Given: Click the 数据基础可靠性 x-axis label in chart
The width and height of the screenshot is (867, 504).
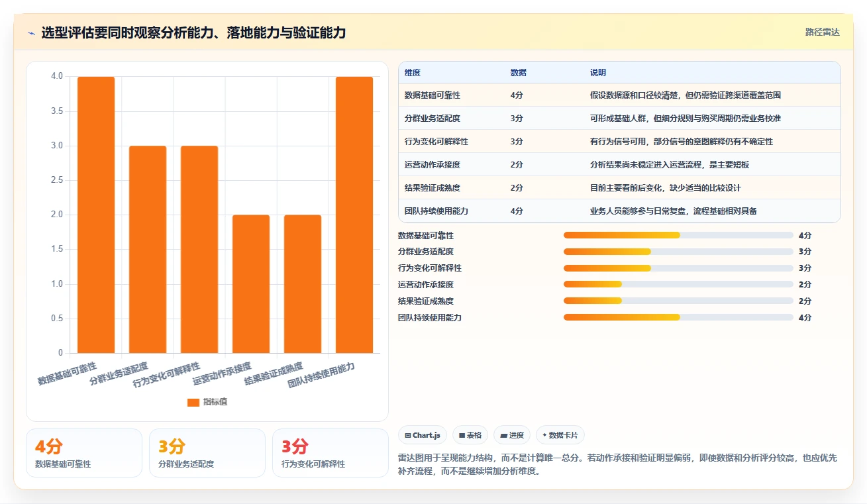Looking at the screenshot, I should coord(67,374).
